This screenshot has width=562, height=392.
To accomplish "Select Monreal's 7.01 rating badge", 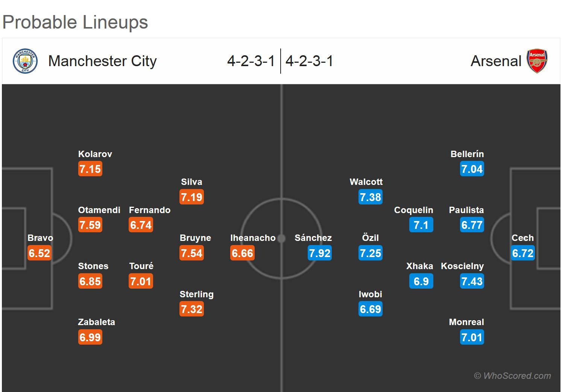I will click(x=472, y=337).
